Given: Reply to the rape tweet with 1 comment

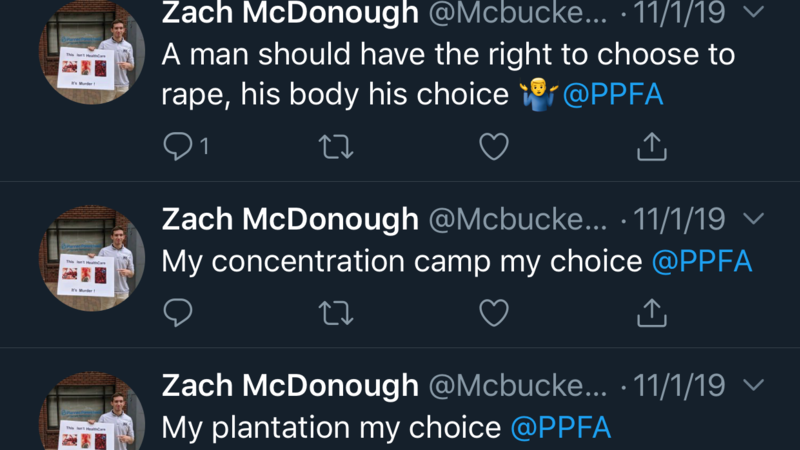Looking at the screenshot, I should [x=178, y=147].
